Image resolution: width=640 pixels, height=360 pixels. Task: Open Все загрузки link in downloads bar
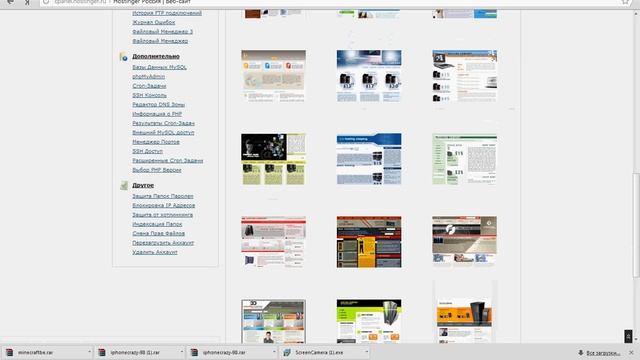pos(603,353)
